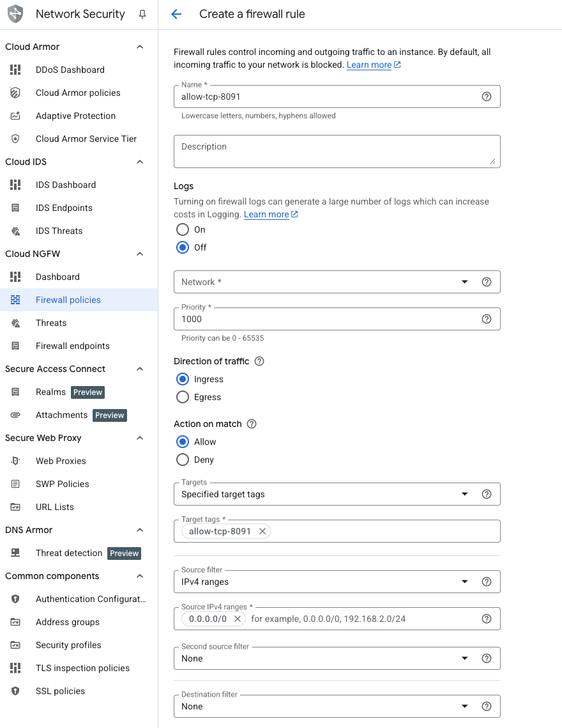Viewport: 562px width, 728px height.
Task: Pin Network Security to the navigation
Action: coord(140,14)
